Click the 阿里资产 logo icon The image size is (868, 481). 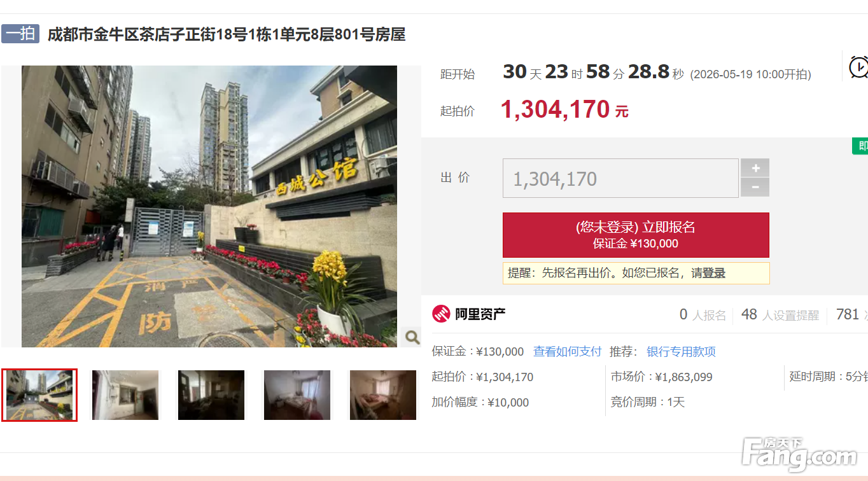[x=441, y=314]
